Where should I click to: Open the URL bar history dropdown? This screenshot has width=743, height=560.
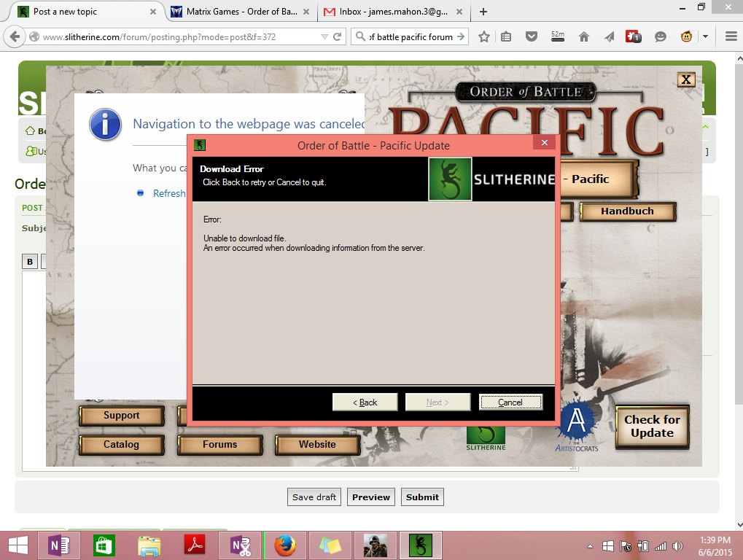coord(324,36)
